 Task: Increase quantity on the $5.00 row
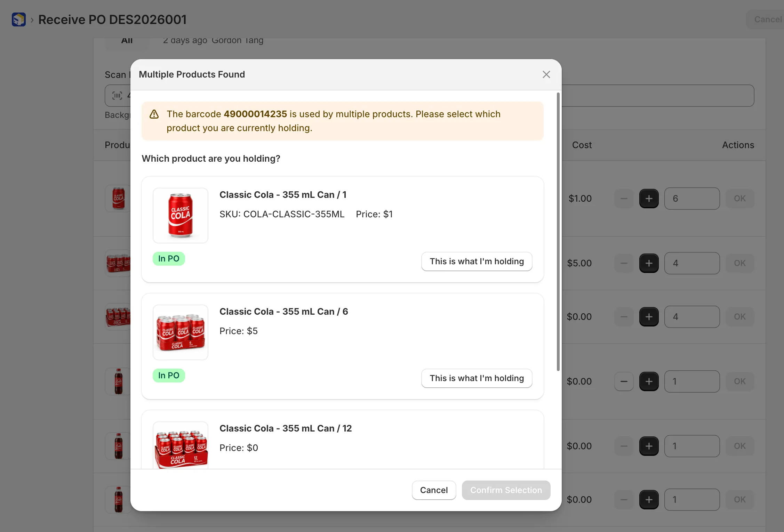(x=649, y=263)
